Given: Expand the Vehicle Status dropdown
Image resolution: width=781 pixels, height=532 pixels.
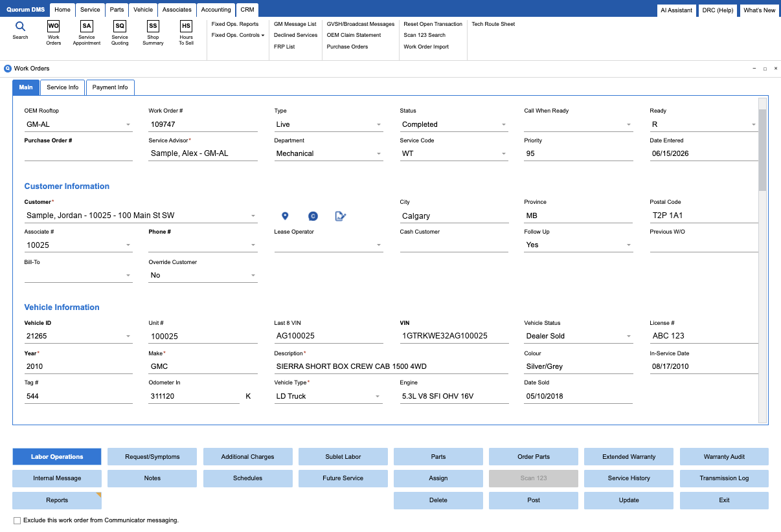Looking at the screenshot, I should [628, 336].
